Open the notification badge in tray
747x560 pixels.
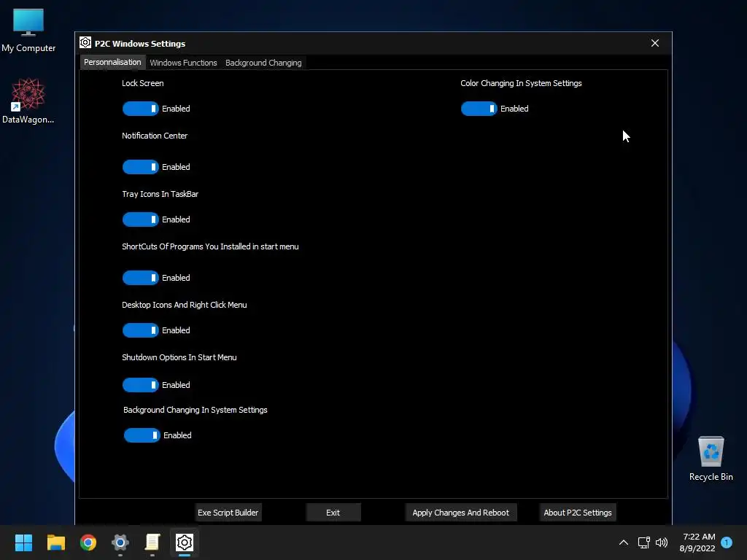pos(727,542)
